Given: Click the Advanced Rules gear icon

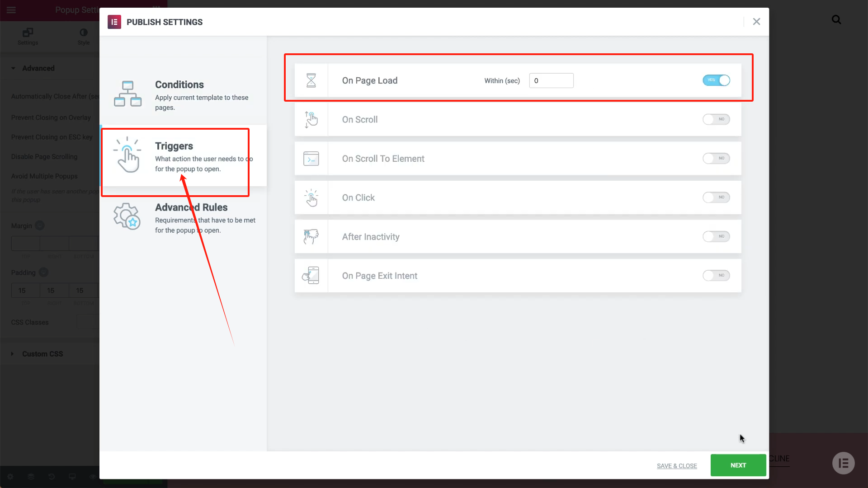Looking at the screenshot, I should [127, 216].
